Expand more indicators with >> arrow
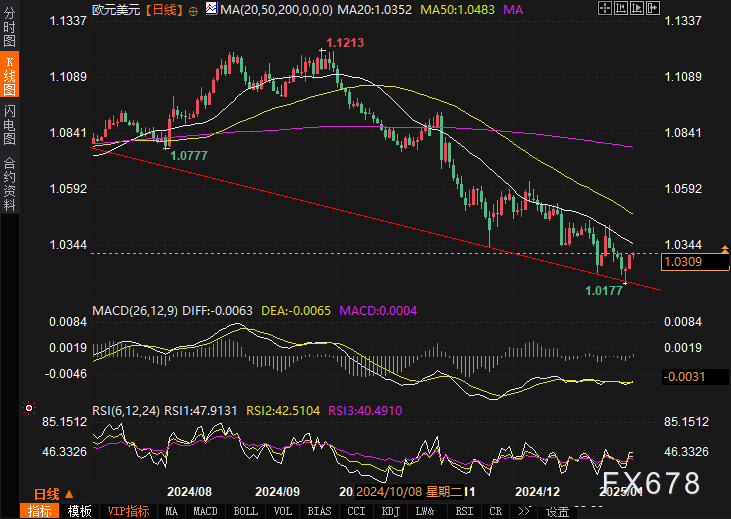This screenshot has width=731, height=519. coord(524,512)
